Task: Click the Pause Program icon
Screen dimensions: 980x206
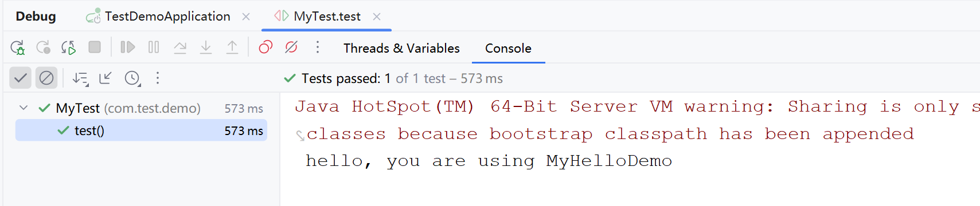Action: (x=154, y=47)
